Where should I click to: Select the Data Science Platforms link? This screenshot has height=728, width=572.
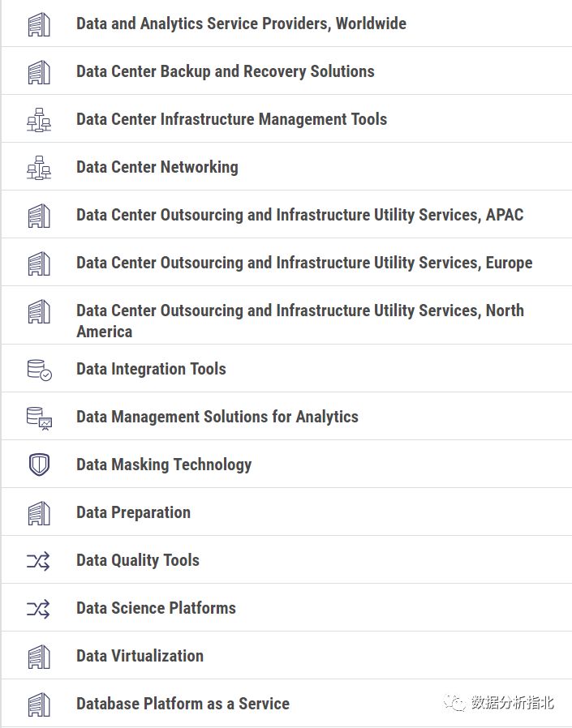click(x=156, y=608)
